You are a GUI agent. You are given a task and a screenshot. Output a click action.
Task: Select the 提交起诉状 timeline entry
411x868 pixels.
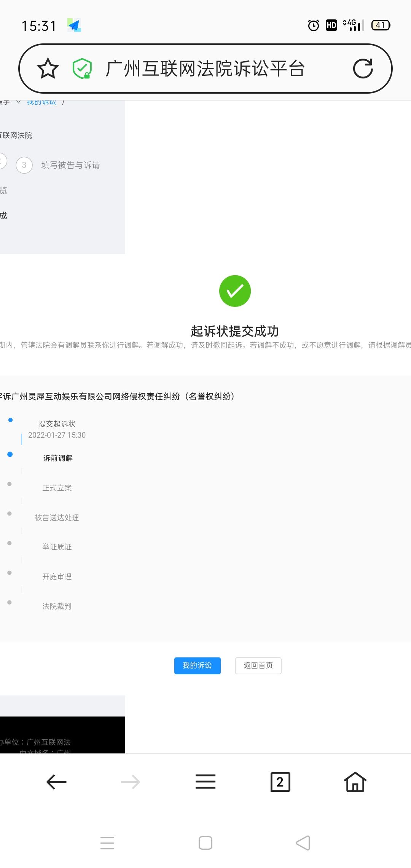57,424
